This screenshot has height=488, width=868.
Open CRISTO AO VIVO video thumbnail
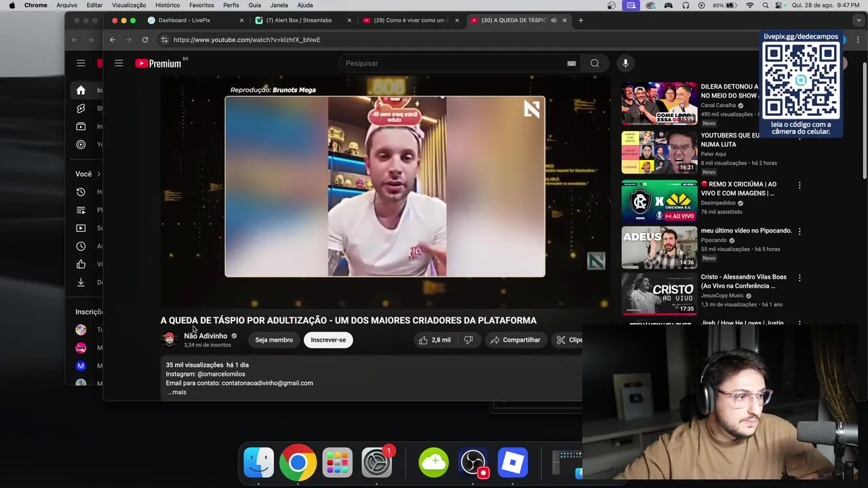click(659, 293)
